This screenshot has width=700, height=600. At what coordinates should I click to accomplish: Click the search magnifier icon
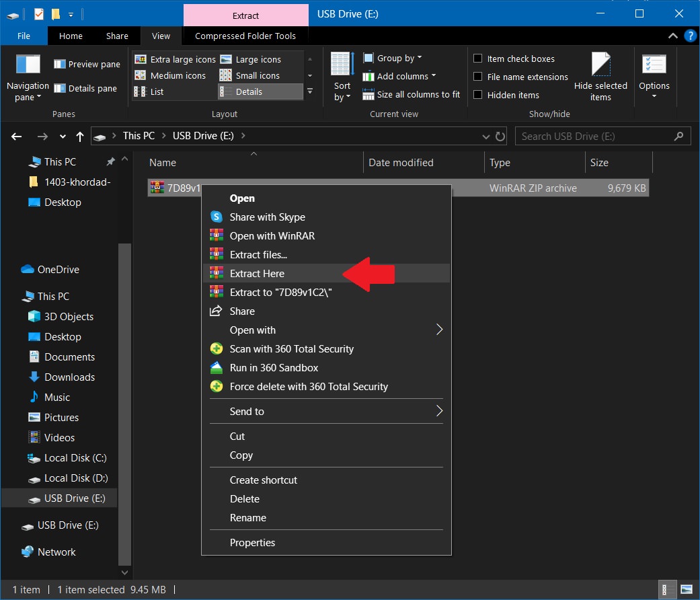(678, 136)
